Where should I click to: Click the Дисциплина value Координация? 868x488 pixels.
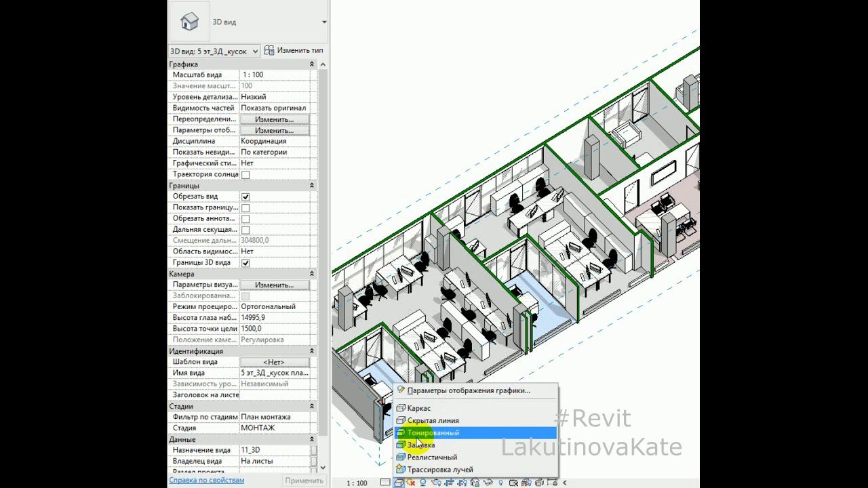pos(274,141)
